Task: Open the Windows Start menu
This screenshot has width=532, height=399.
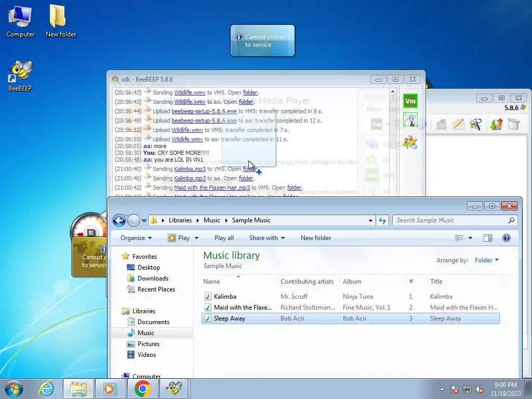Action: pos(14,389)
